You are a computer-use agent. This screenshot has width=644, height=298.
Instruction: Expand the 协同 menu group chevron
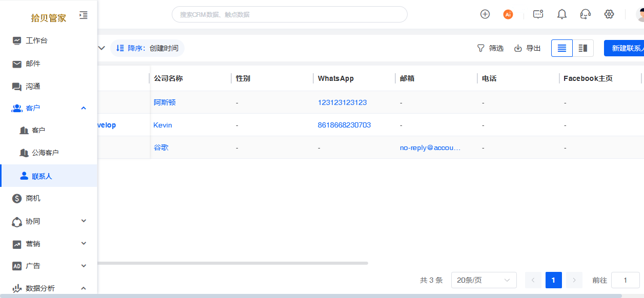[x=84, y=221]
